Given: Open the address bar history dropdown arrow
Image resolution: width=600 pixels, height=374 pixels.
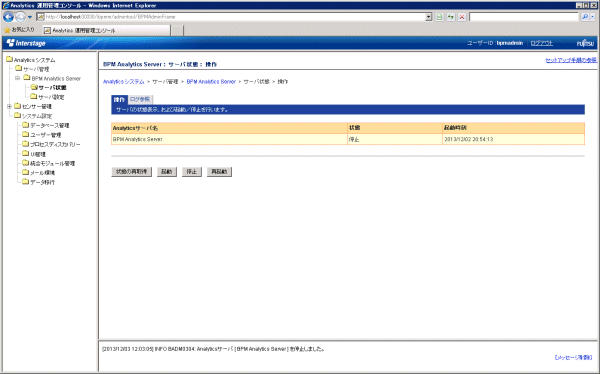Looking at the screenshot, I should [x=429, y=17].
